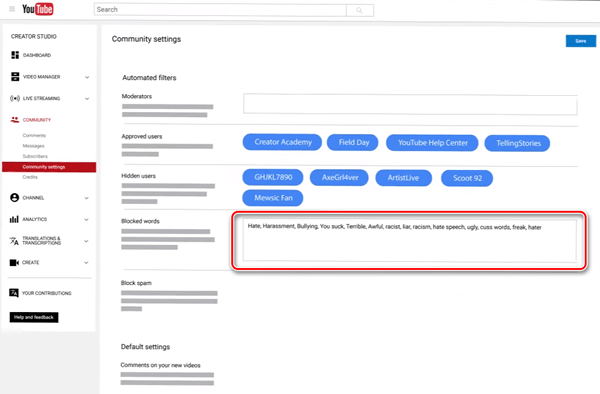This screenshot has height=394, width=600.
Task: Click the Live Streaming broadcast icon
Action: (x=15, y=98)
